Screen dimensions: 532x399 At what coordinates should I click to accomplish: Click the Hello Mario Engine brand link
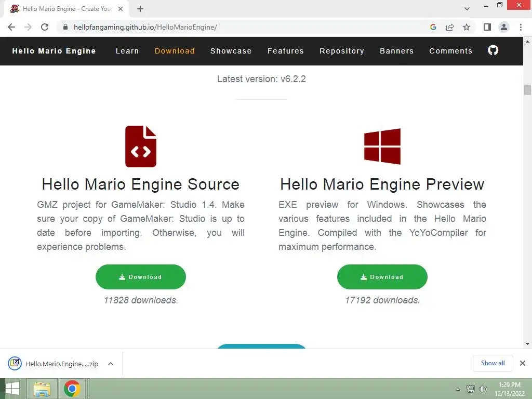tap(54, 51)
